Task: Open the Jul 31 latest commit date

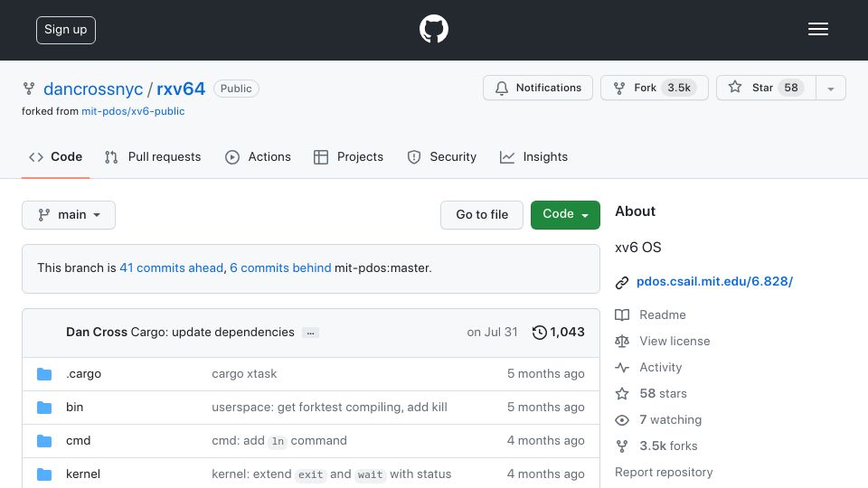Action: 492,332
